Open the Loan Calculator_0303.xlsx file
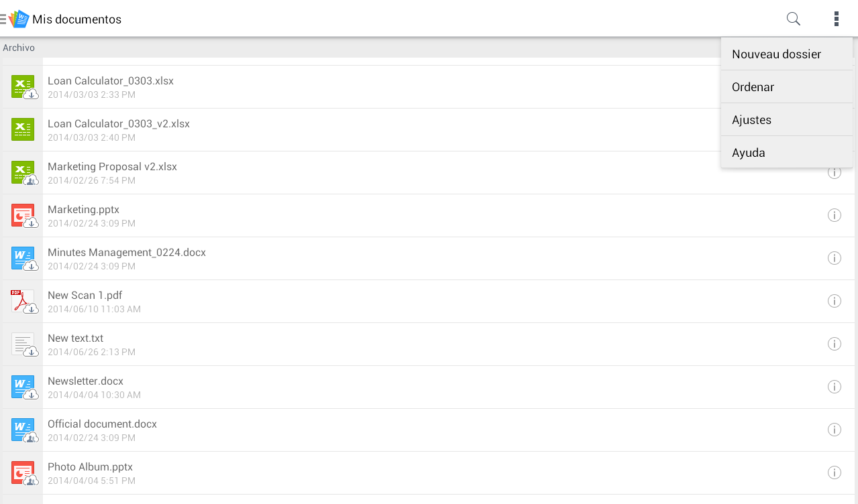This screenshot has height=504, width=858. [x=111, y=81]
